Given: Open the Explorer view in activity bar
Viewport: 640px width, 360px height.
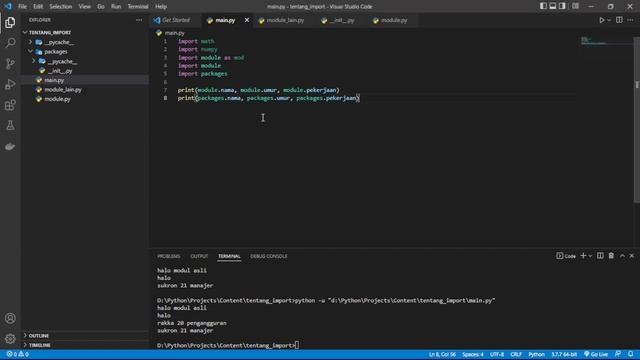Looking at the screenshot, I should pyautogui.click(x=10, y=22).
